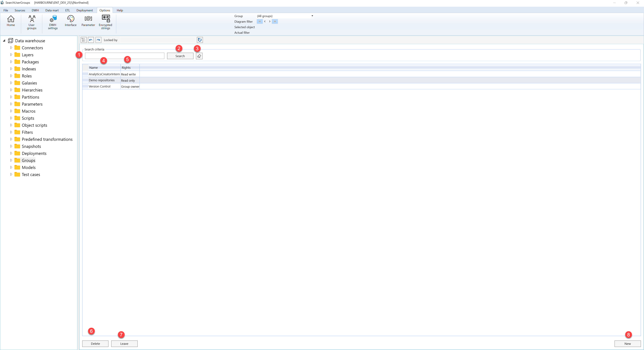Switch to the DWH tab
Screen dimensions: 644x350
coord(35,10)
